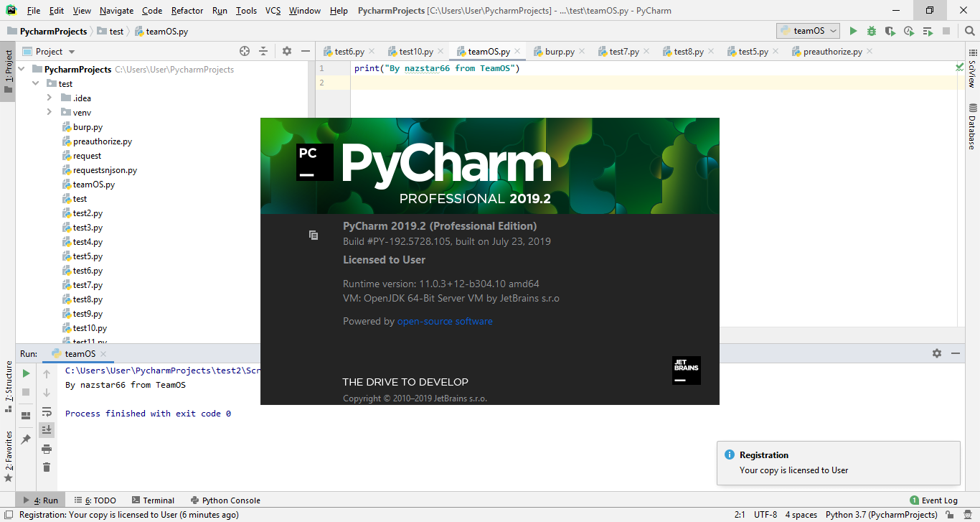Click the Registration notification balloon
The width and height of the screenshot is (980, 522).
point(838,463)
